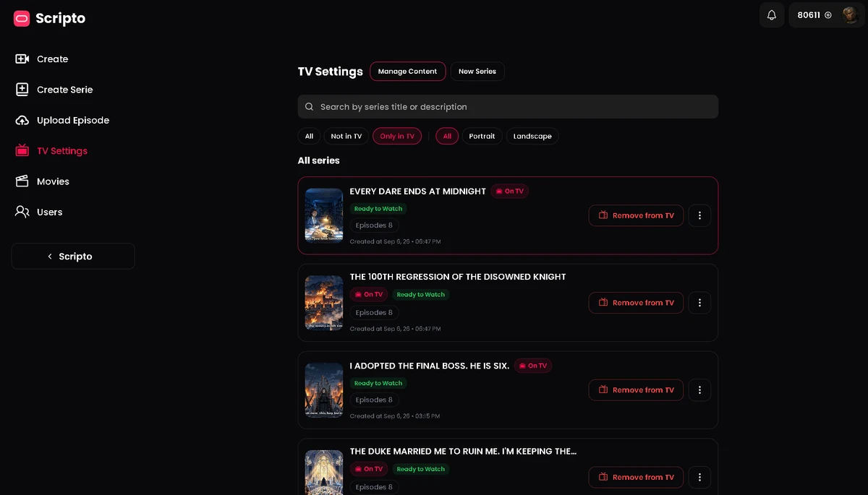
Task: Click the Create Serie plus icon
Action: coord(22,90)
